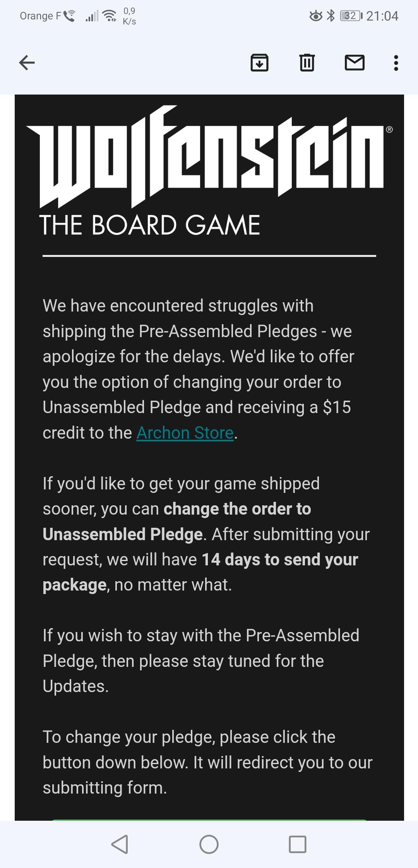Tap "THE BOARD GAME" subtitle text
Viewport: 418px width, 868px height.
pyautogui.click(x=149, y=225)
